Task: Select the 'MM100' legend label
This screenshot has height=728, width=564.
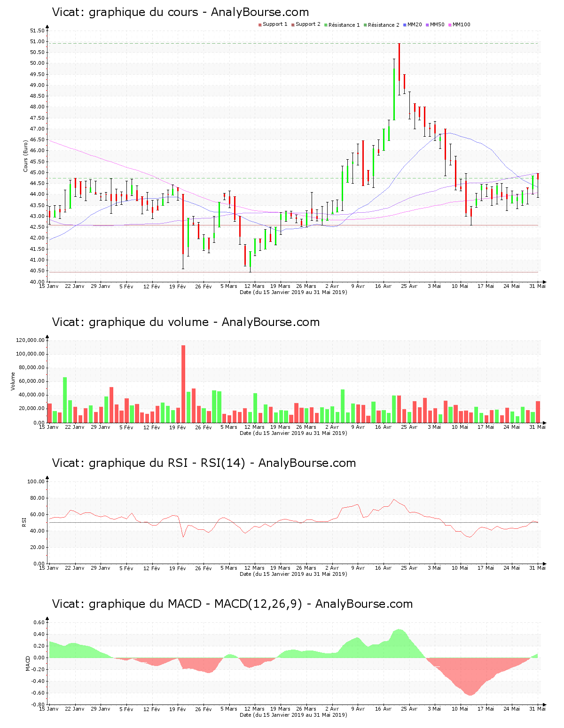Action: (461, 24)
